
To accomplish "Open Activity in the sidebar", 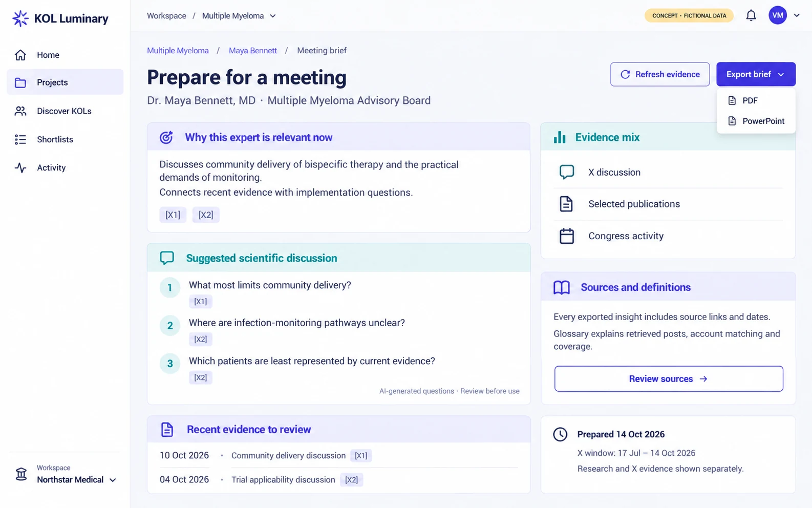I will pyautogui.click(x=65, y=167).
